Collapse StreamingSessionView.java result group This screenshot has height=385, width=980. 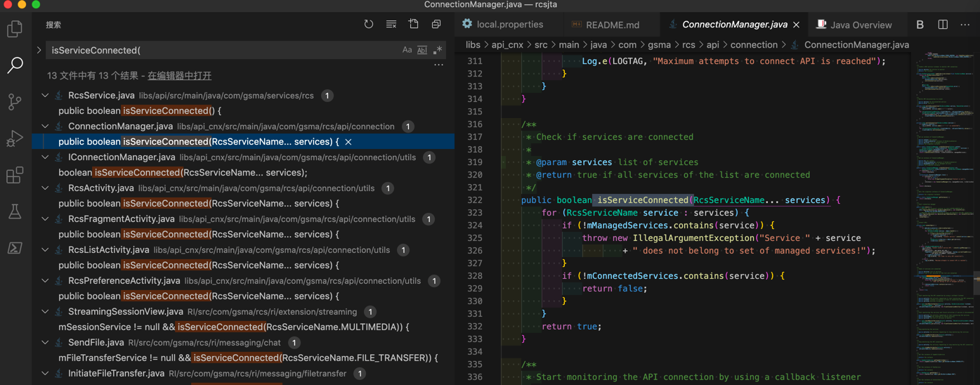click(45, 312)
